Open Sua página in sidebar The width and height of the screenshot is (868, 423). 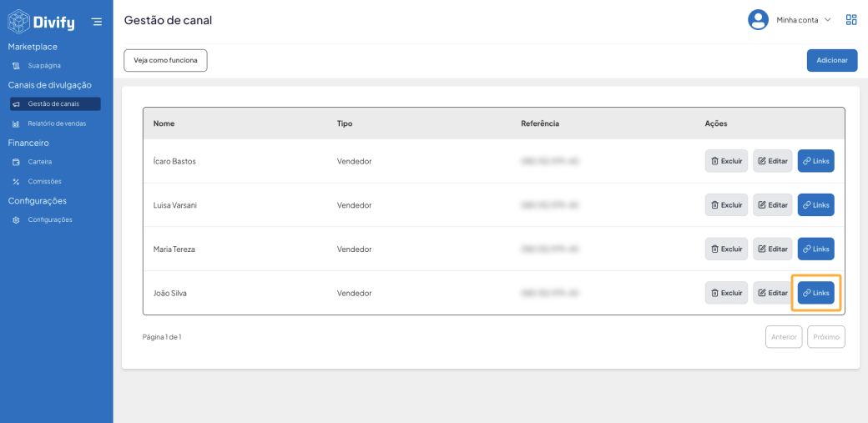point(43,65)
